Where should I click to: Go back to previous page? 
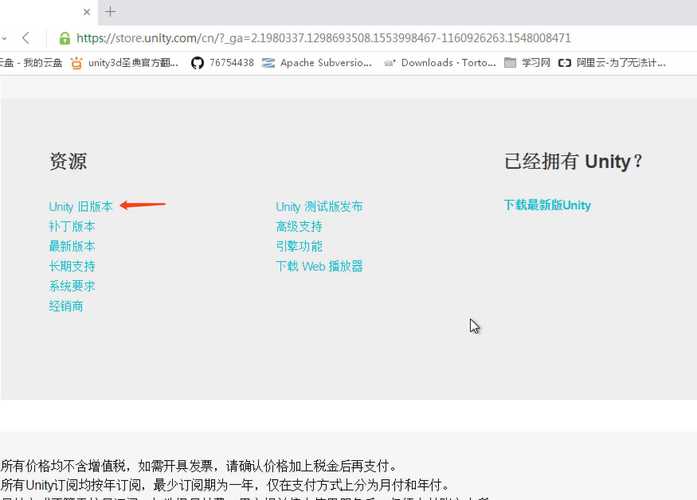pyautogui.click(x=26, y=38)
